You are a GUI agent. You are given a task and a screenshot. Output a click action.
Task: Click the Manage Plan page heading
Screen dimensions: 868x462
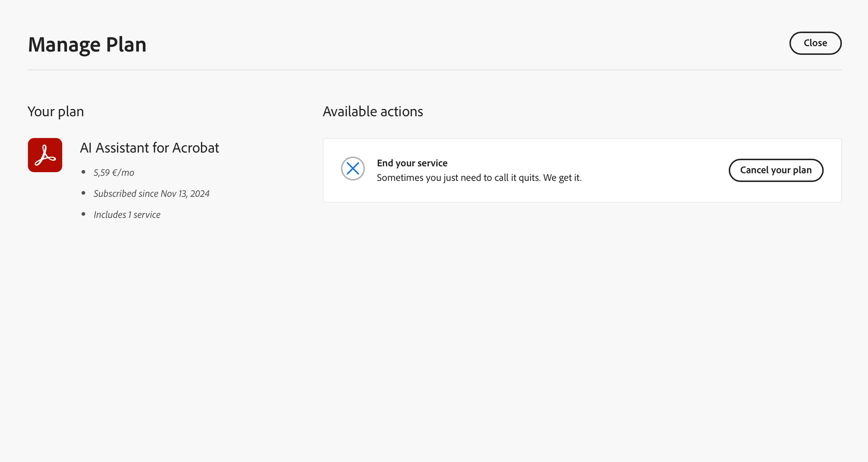[x=87, y=45]
